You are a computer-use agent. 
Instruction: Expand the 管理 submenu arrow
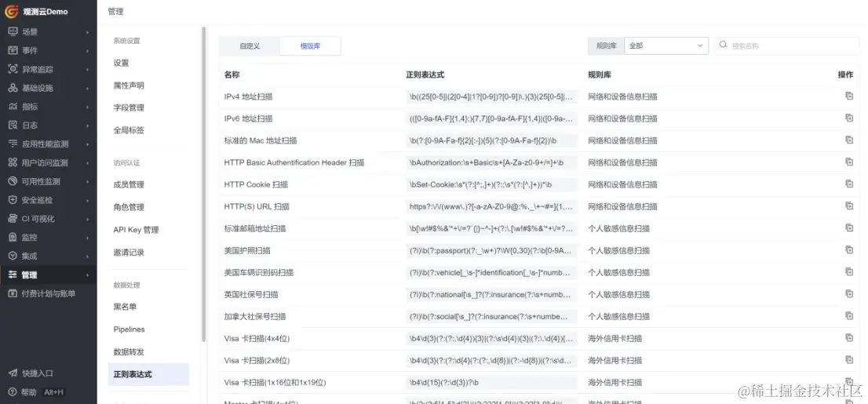(x=87, y=275)
